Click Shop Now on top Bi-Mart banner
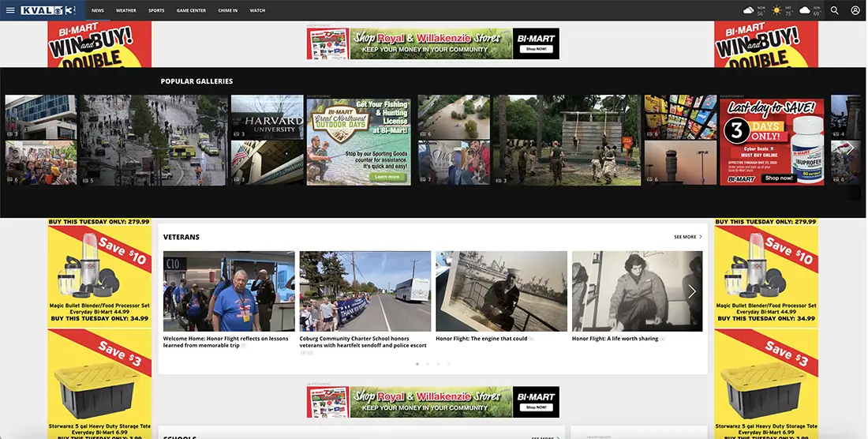 click(536, 49)
